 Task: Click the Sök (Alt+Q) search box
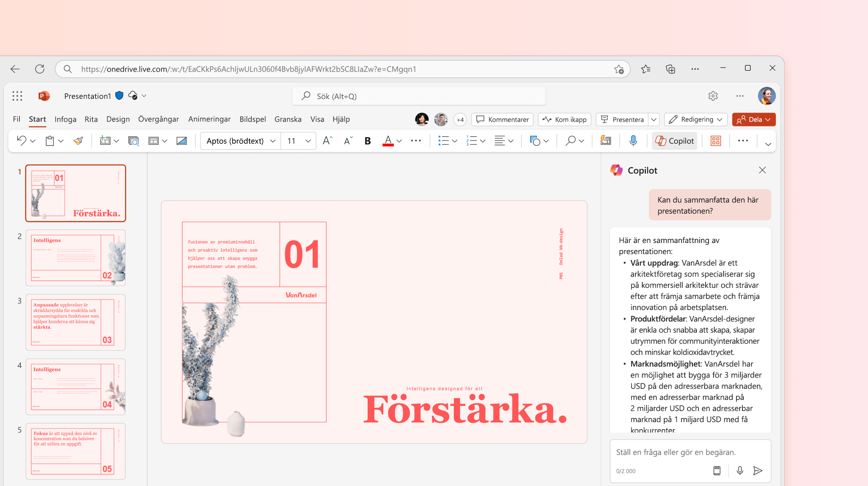419,96
